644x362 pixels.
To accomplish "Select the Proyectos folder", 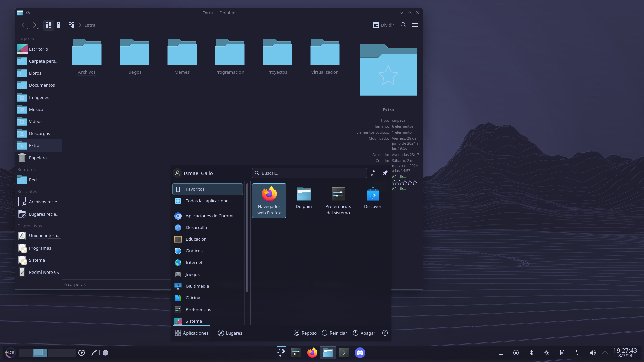I will tap(277, 57).
